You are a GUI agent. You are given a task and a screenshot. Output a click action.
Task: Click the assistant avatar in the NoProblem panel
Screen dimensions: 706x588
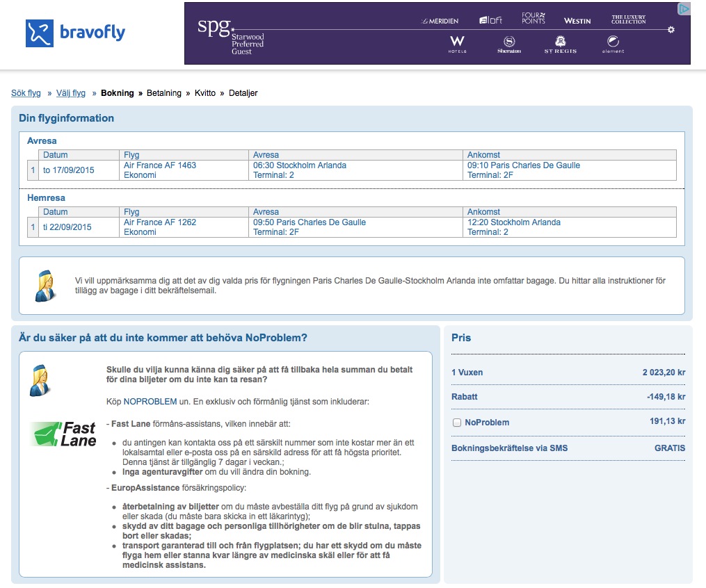(40, 380)
